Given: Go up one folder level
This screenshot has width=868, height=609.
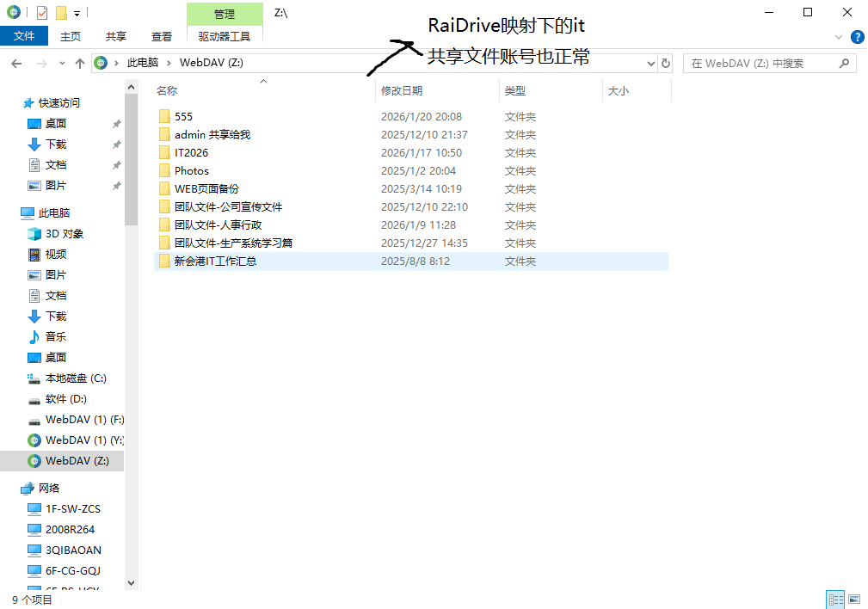Looking at the screenshot, I should tap(80, 64).
